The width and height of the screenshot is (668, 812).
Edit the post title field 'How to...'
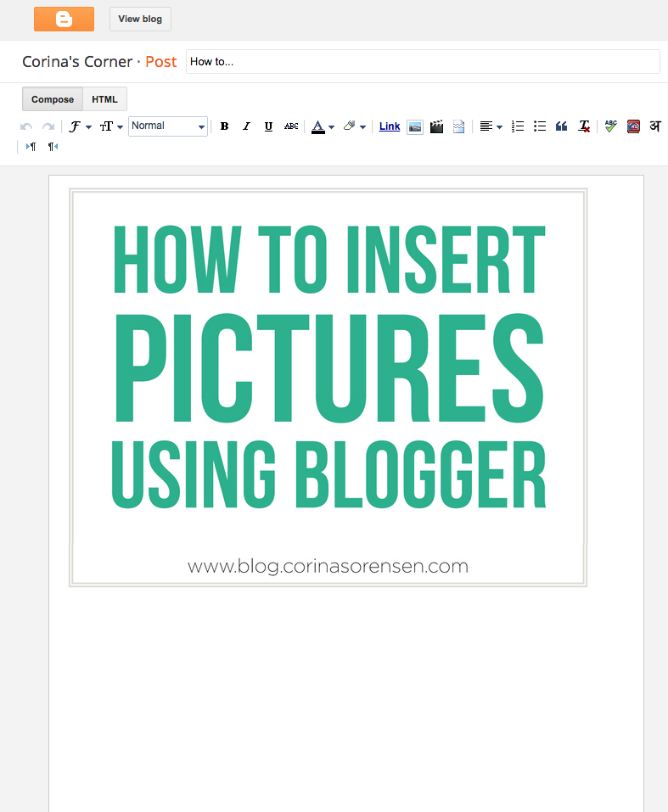point(423,62)
